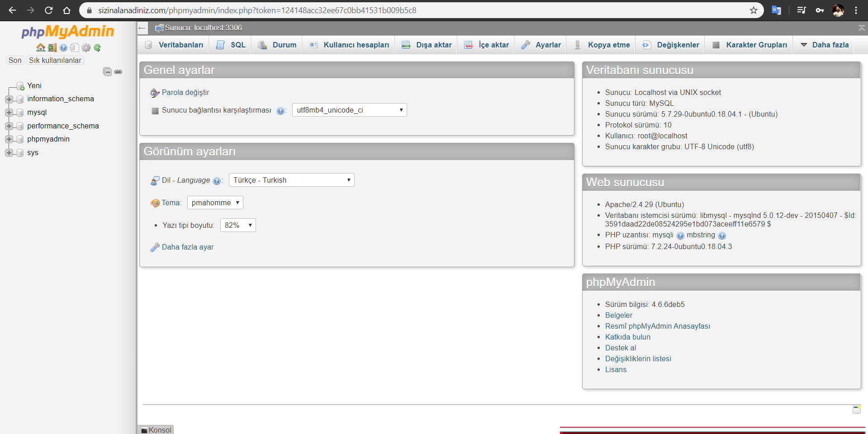Image resolution: width=868 pixels, height=434 pixels.
Task: Click the Sunucu: localhost:3306 breadcrumb
Action: [203, 28]
